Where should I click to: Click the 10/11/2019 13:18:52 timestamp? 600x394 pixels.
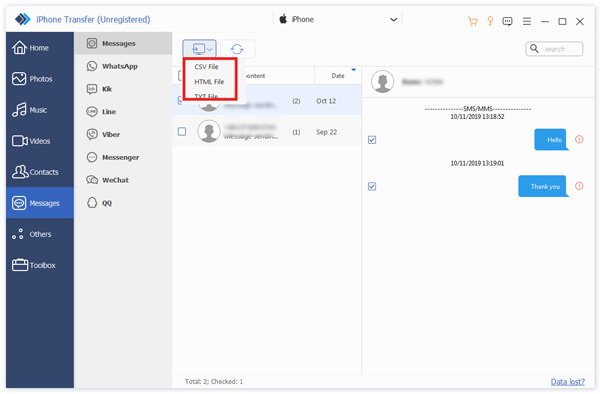click(477, 117)
